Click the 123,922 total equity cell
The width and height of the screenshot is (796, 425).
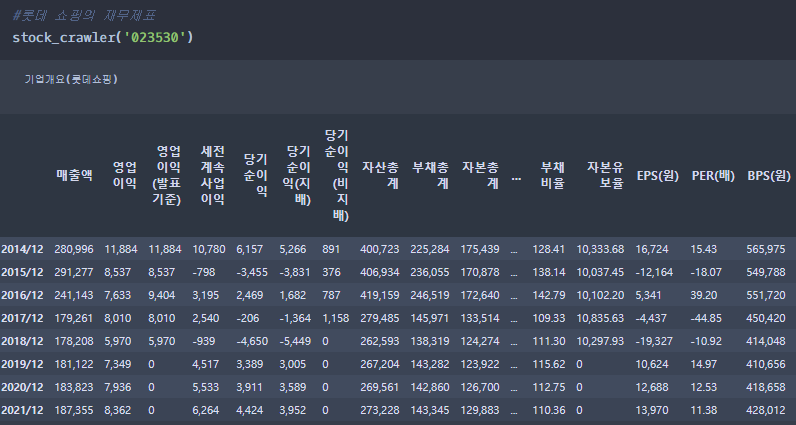(480, 364)
